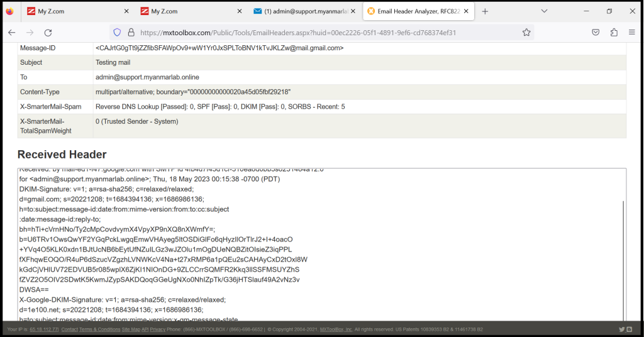Click the 'd=1e100.net' line
644x337 pixels.
coord(111,310)
